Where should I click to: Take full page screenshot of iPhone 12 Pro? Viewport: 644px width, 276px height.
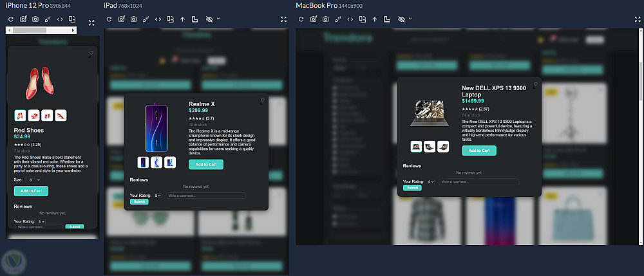[x=23, y=19]
